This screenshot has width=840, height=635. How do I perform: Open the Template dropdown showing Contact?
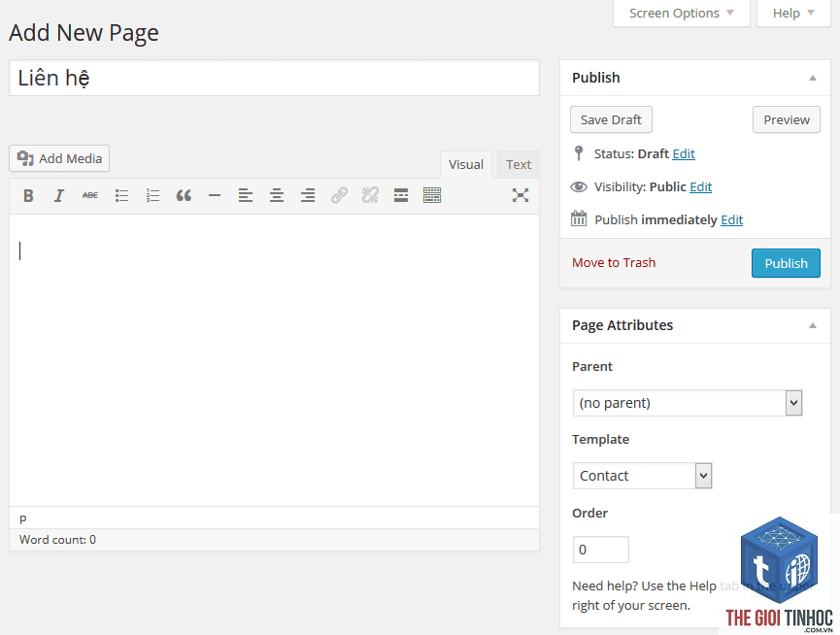pos(642,476)
